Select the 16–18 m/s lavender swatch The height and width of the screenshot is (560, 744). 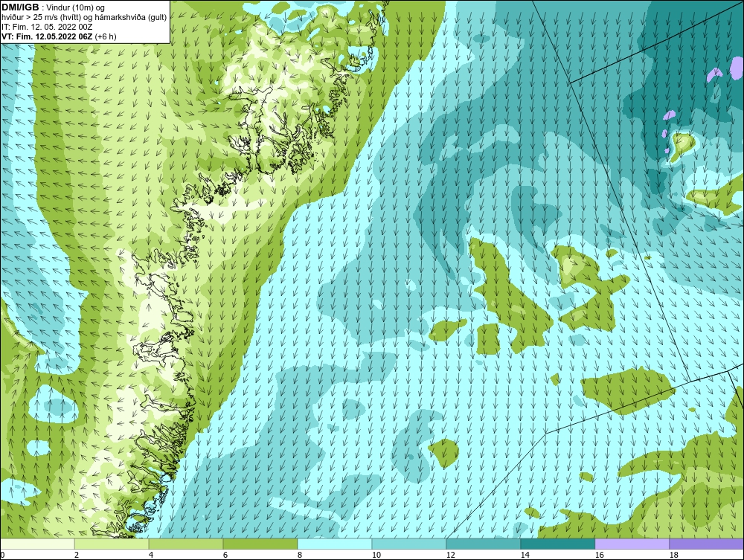tap(632, 544)
